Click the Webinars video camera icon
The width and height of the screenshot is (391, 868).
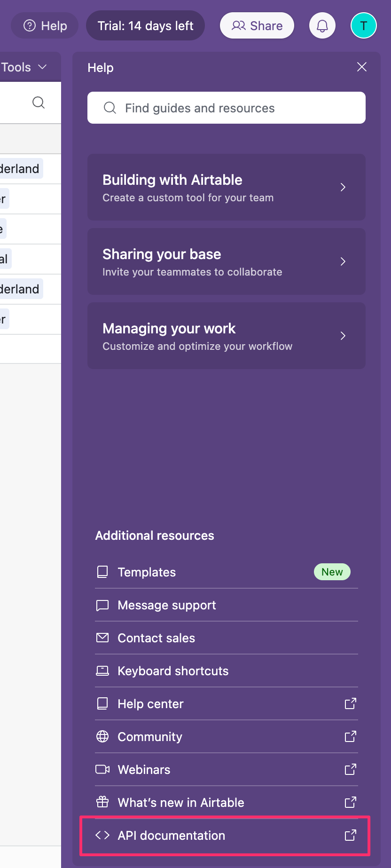point(102,769)
